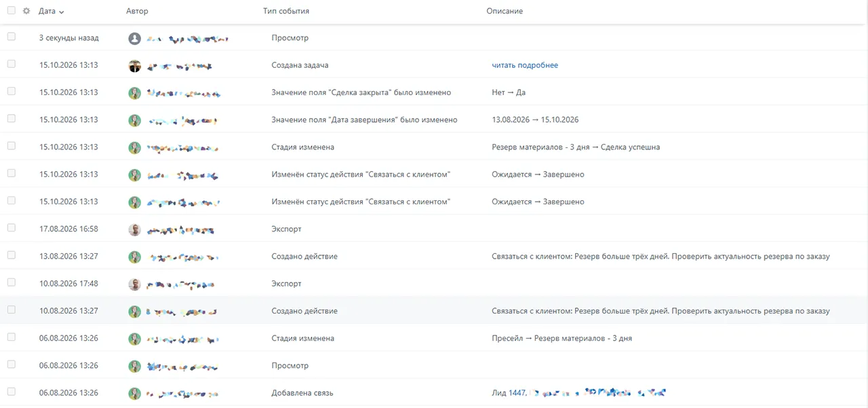The image size is (868, 408).
Task: Click the 'Добавлена связь' event text
Action: [x=302, y=392]
